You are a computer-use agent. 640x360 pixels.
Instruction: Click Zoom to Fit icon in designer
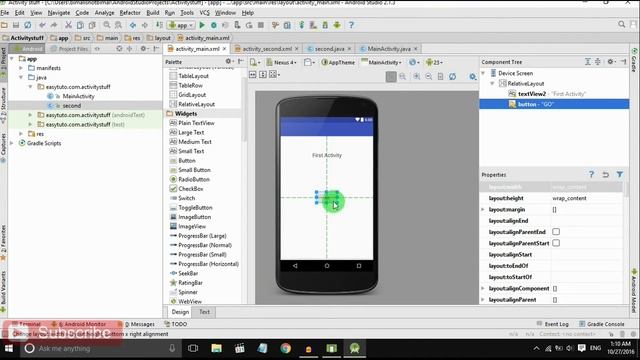[x=391, y=76]
